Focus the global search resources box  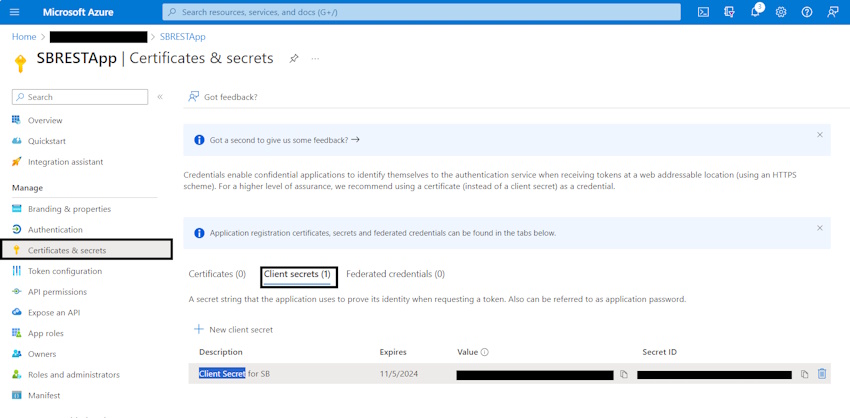[x=421, y=12]
